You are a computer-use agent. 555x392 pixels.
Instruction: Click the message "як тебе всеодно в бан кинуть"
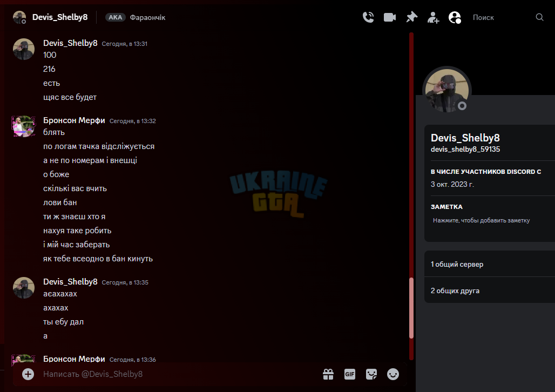[98, 259]
